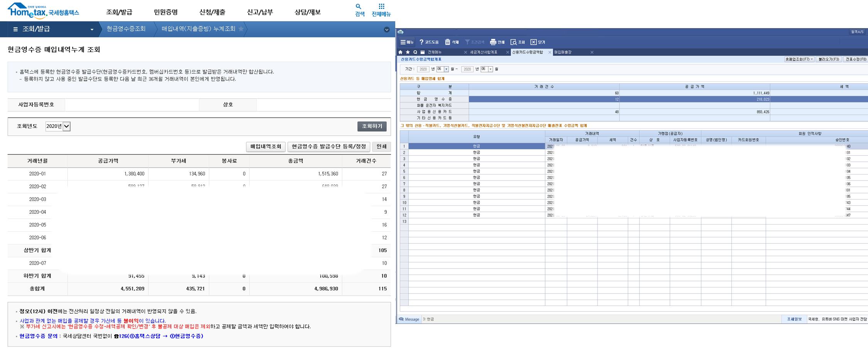Close the 전체메뉴 tab

coord(465,52)
